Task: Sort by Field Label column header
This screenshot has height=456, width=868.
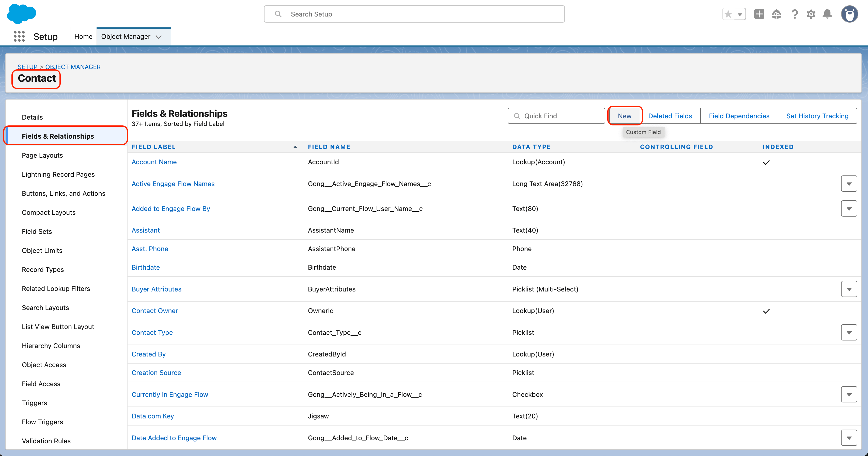Action: (x=154, y=147)
